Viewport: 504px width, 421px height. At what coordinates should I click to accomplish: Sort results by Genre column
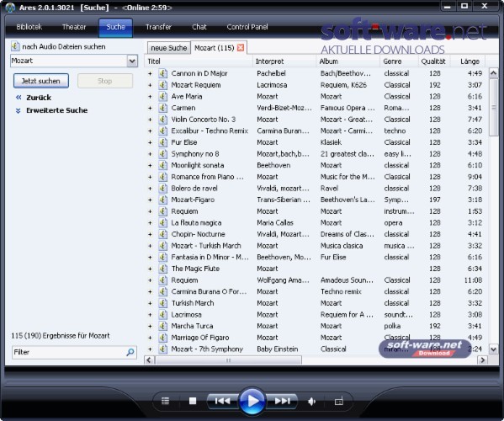(399, 61)
